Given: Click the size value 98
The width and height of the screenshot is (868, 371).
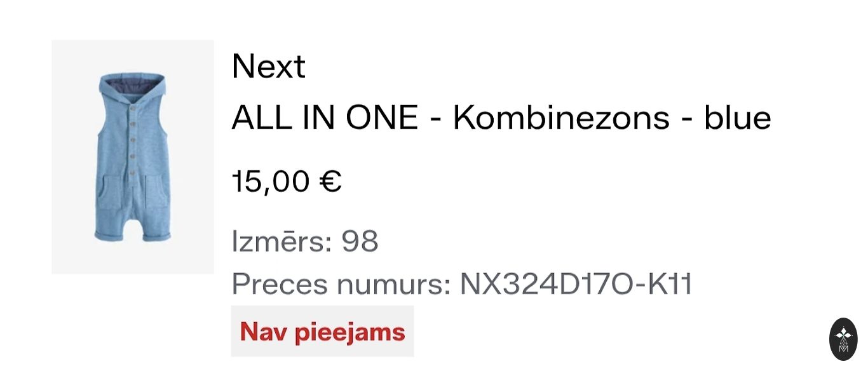Looking at the screenshot, I should coord(360,242).
